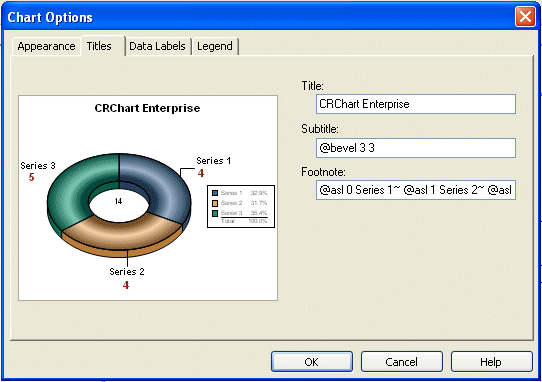Open Help for Chart Options

(492, 362)
